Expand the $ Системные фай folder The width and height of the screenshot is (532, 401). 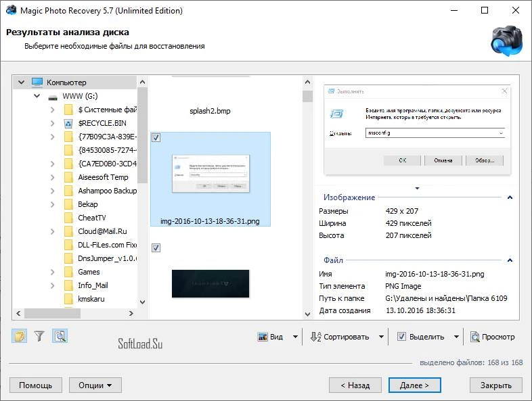(x=53, y=110)
